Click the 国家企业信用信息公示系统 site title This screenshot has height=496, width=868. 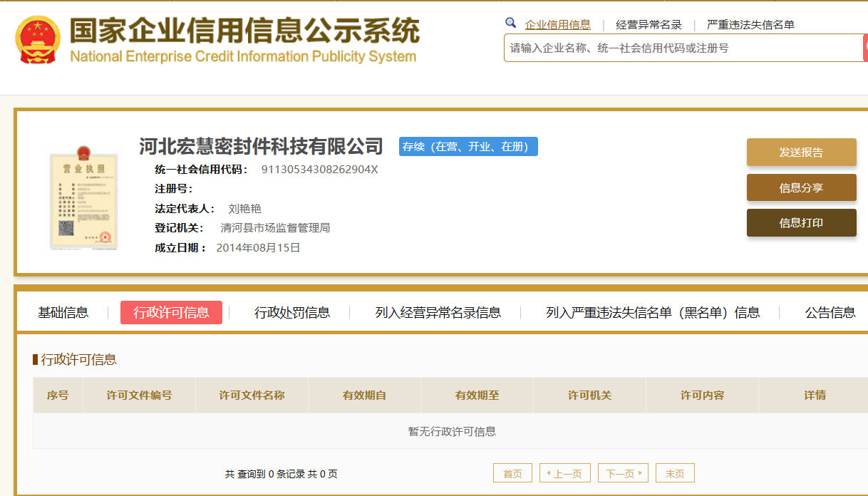tap(244, 30)
